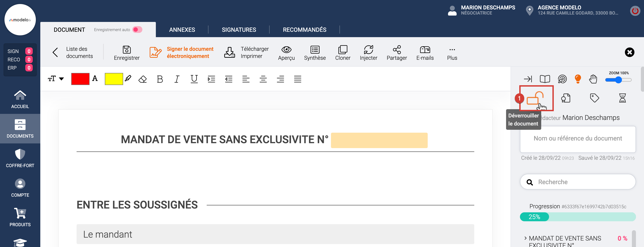Open the Aperçu eye preview
The height and width of the screenshot is (247, 644).
(286, 50)
